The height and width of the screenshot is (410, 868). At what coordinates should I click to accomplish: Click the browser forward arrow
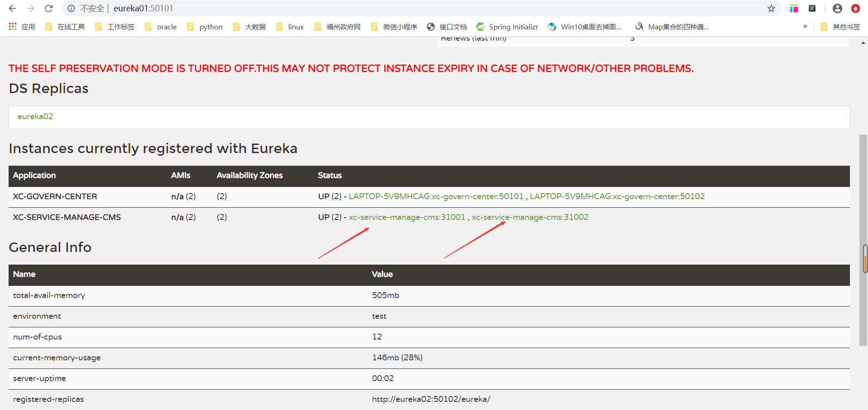tap(30, 9)
